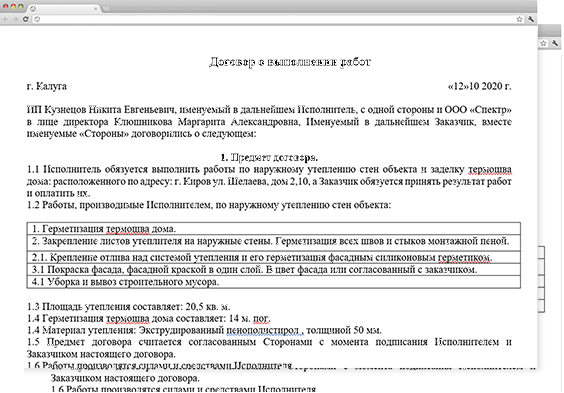Click table row "3.1 Покраска фасада"
The height and width of the screenshot is (393, 564).
273,269
